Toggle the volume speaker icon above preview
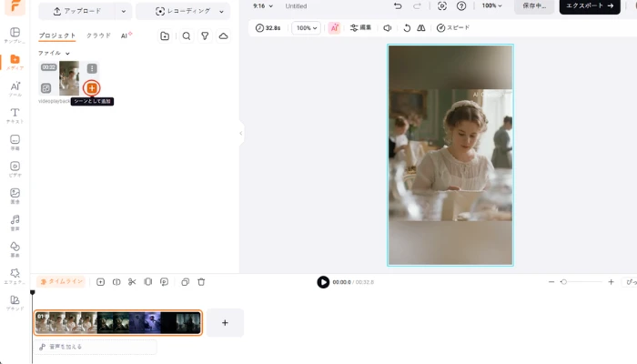Viewport: 637px width, 364px height. (388, 28)
